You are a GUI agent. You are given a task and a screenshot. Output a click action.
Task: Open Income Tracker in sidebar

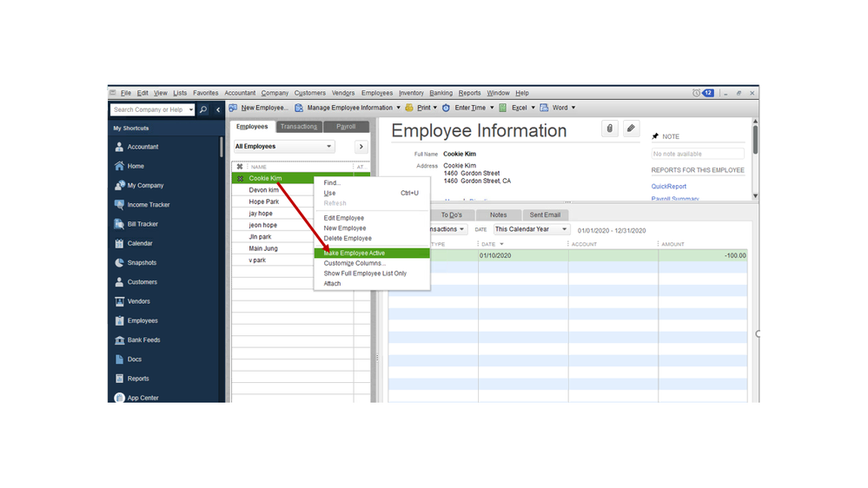point(149,205)
